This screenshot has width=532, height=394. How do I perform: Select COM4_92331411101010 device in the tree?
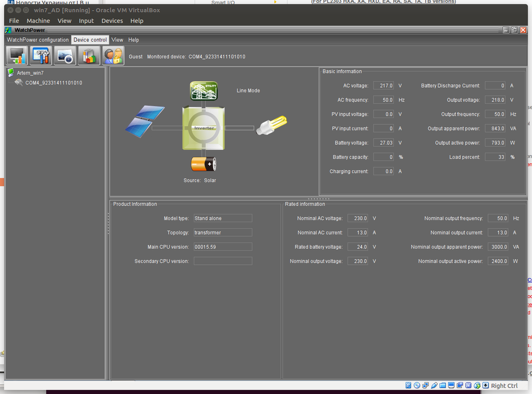pos(53,83)
